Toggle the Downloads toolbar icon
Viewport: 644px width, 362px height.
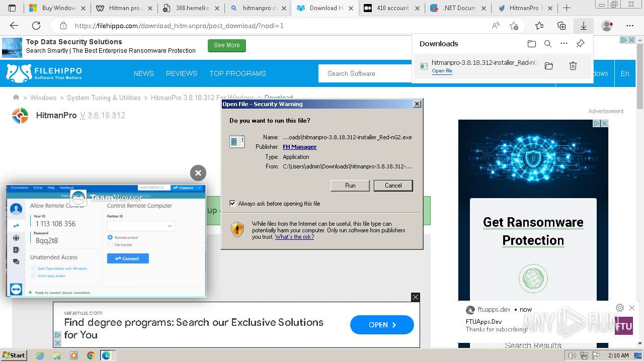[583, 26]
